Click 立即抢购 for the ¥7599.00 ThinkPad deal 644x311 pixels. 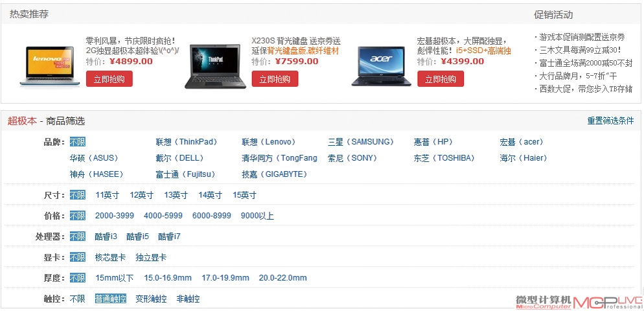(275, 79)
